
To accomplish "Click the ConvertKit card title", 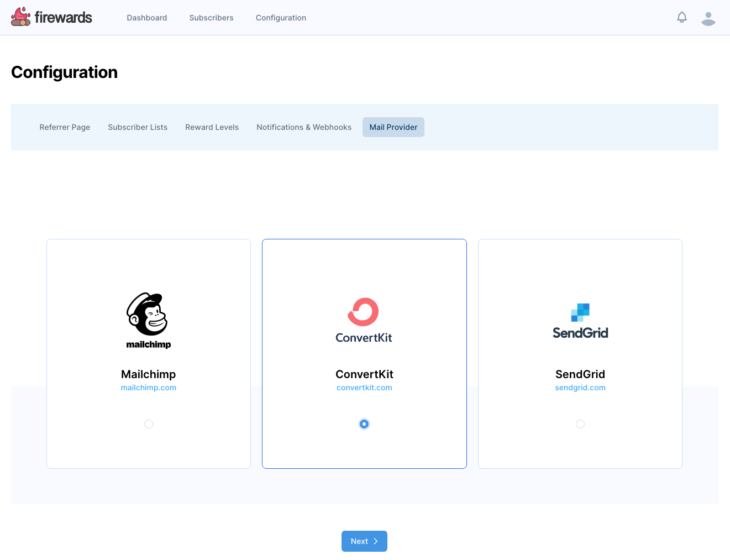I will 364,374.
